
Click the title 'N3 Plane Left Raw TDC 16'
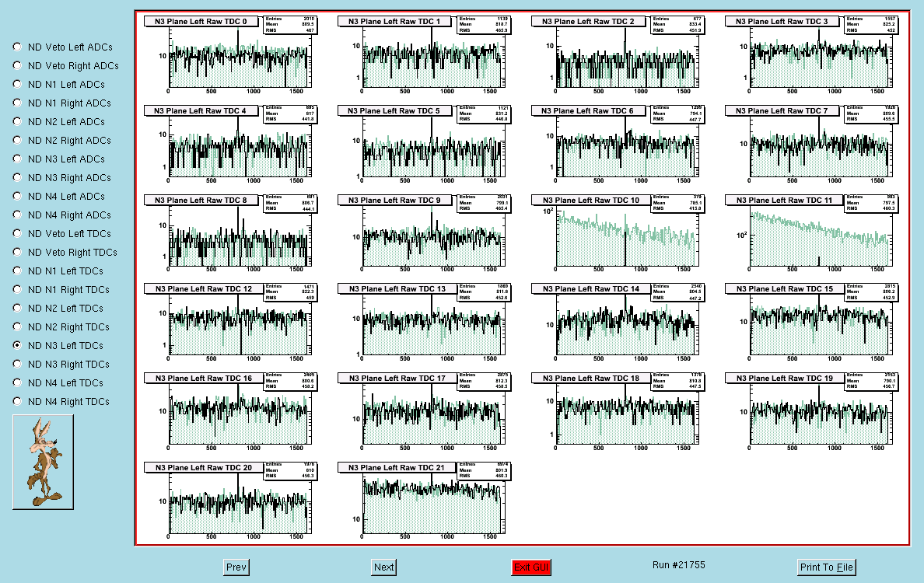coord(204,378)
